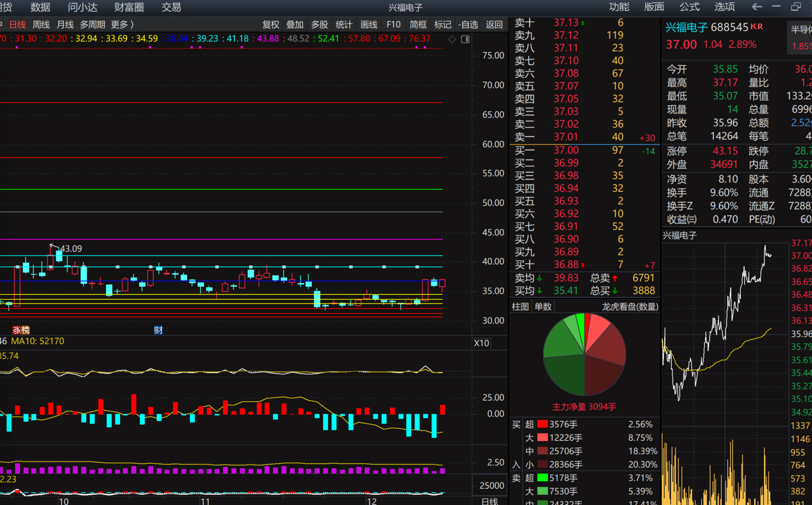The width and height of the screenshot is (812, 505).
Task: Click the 买七 36.91 order row
Action: 584,227
